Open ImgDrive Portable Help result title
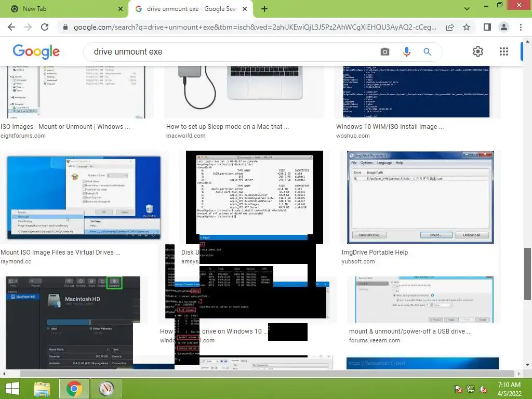Screen dimensions: 532x399 click(x=375, y=252)
